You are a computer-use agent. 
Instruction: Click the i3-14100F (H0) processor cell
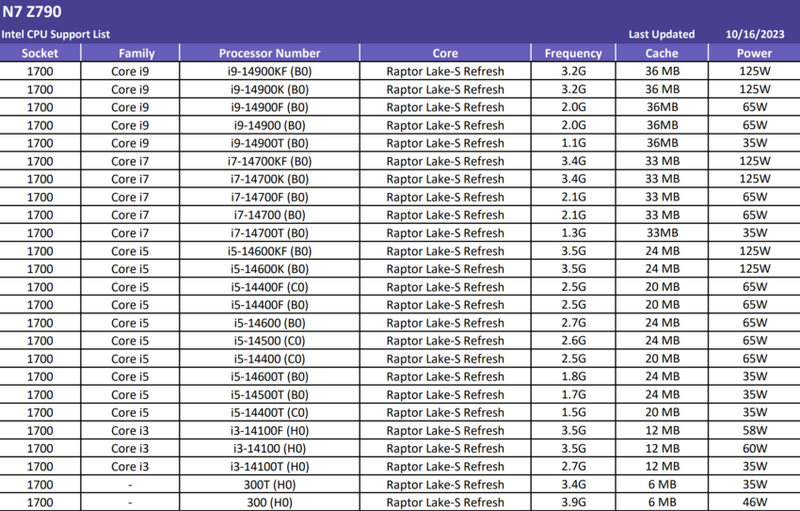tap(269, 430)
